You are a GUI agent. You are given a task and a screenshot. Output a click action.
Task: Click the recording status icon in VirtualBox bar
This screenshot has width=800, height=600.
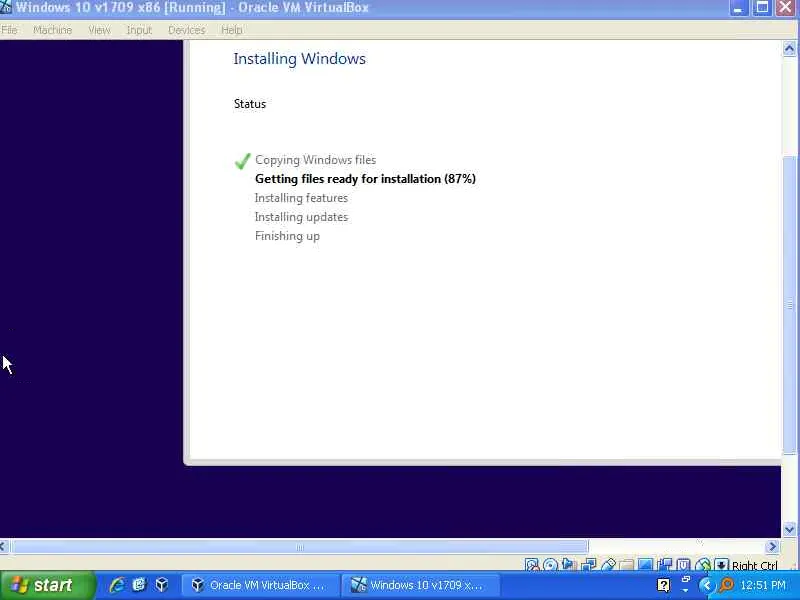pos(665,564)
